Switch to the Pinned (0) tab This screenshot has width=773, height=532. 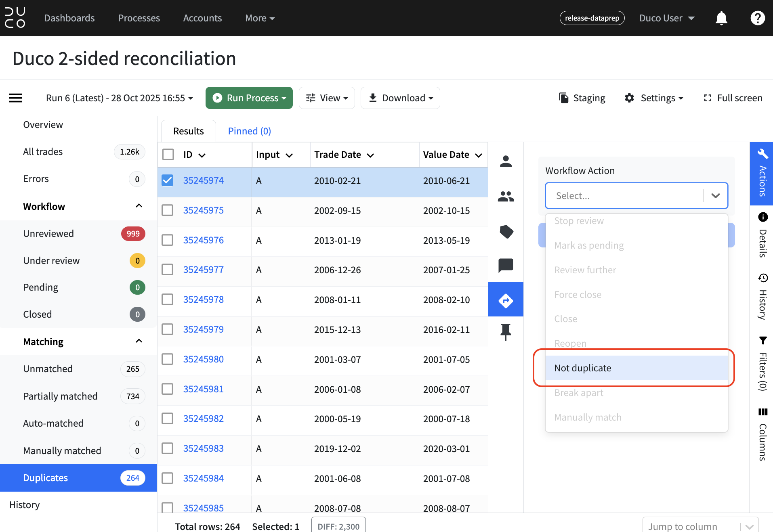[x=249, y=131]
